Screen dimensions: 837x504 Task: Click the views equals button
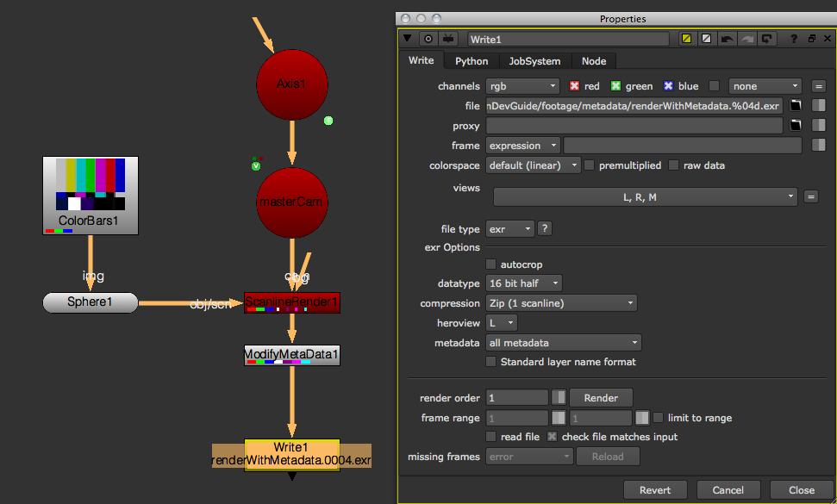pos(810,197)
